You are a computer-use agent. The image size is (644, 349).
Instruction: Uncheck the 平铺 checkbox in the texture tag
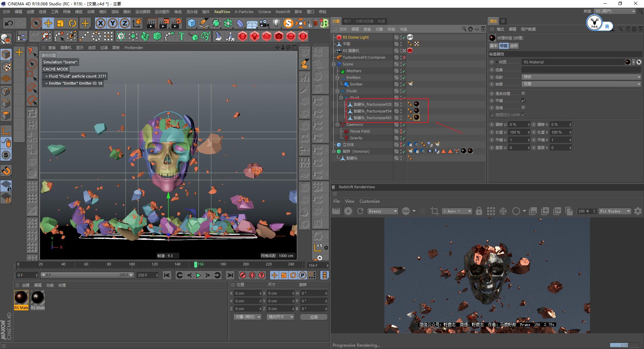coord(523,100)
